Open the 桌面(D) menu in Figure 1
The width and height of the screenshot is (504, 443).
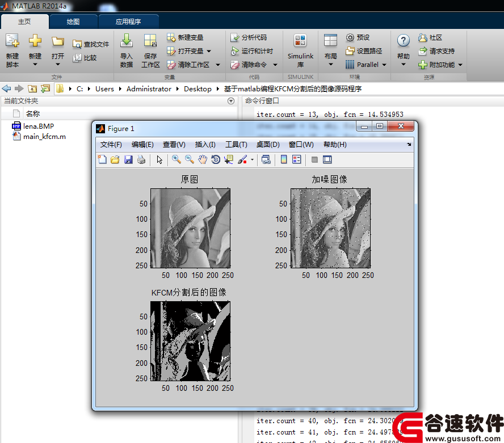pos(268,145)
